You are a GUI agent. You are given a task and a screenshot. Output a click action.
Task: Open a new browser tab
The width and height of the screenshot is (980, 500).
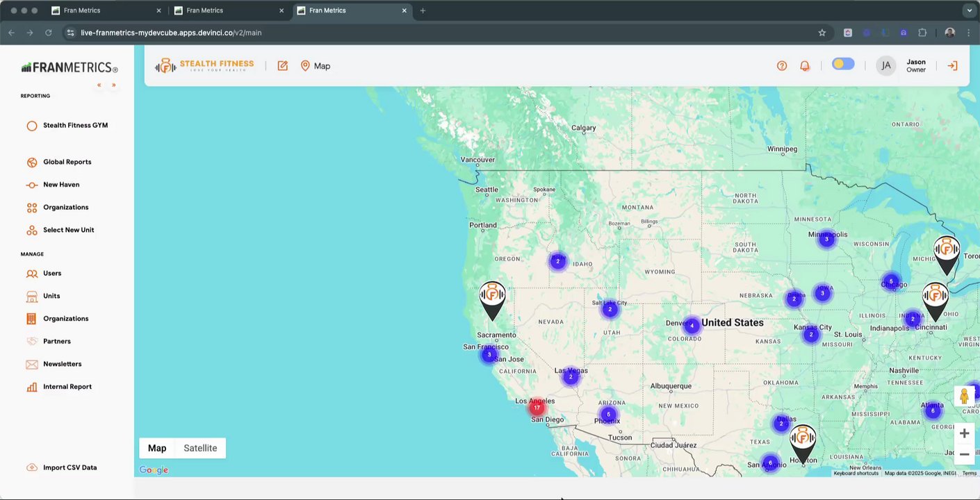click(x=423, y=10)
